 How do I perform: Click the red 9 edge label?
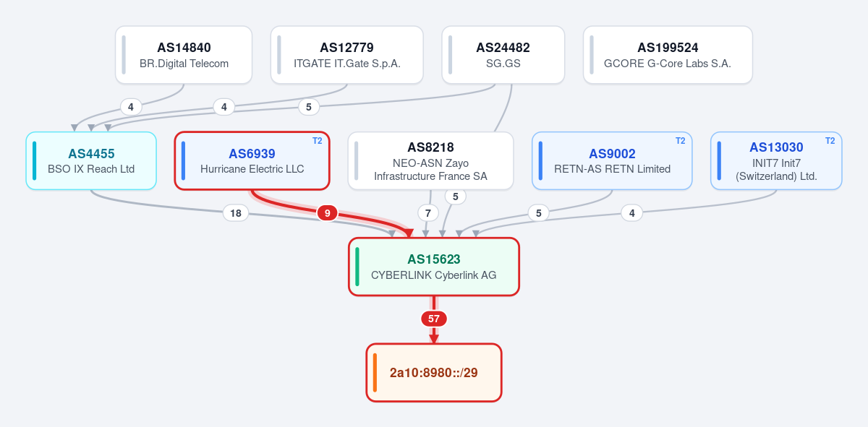coord(327,213)
